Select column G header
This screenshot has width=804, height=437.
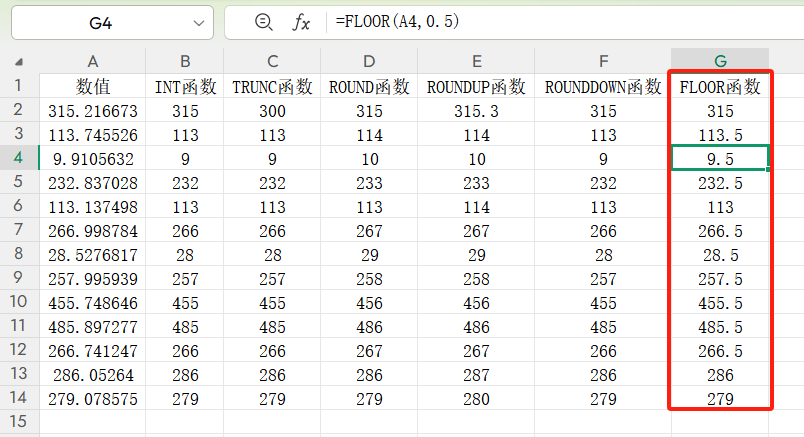(720, 61)
